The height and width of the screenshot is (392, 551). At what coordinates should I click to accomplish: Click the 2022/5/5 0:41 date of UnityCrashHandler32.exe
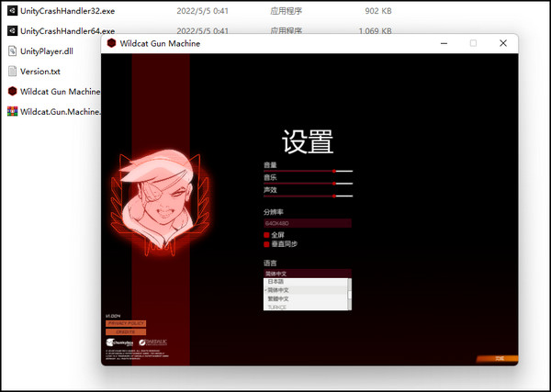202,11
